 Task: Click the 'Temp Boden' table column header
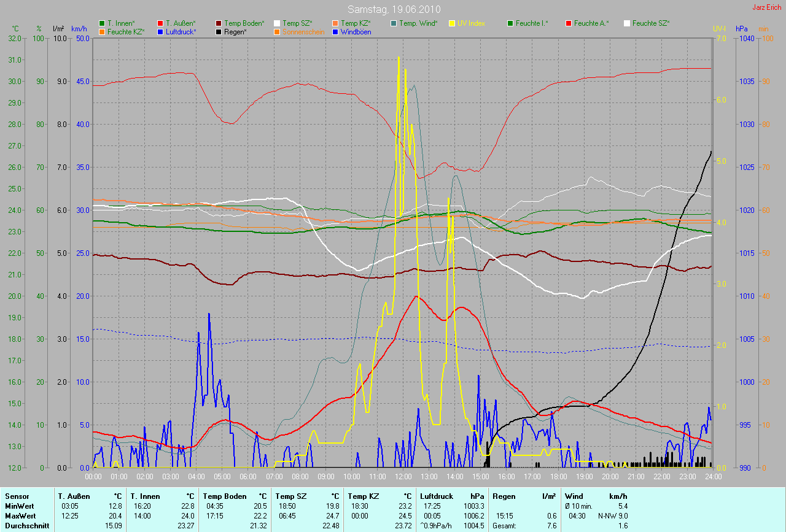(x=225, y=496)
